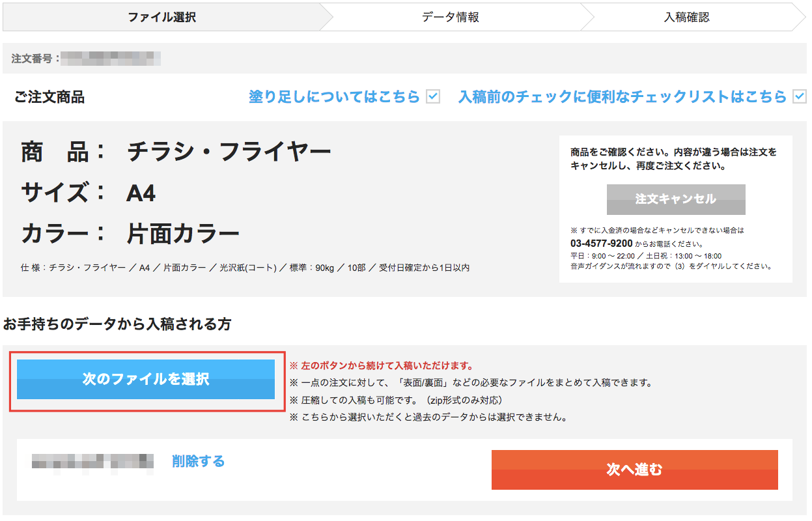The height and width of the screenshot is (521, 812).
Task: Click the チラシ・フライヤー product name text
Action: click(x=229, y=153)
